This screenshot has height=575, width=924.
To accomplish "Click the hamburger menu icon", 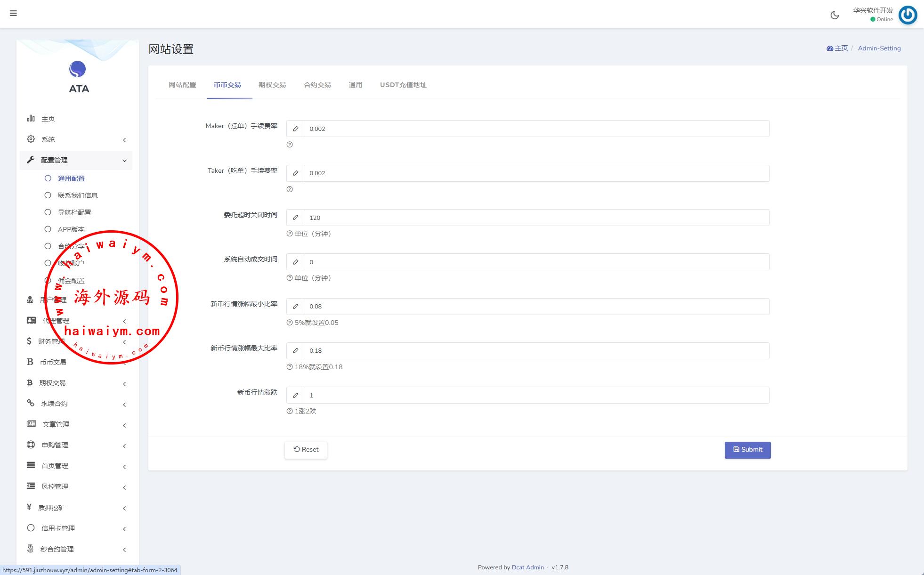I will click(13, 13).
